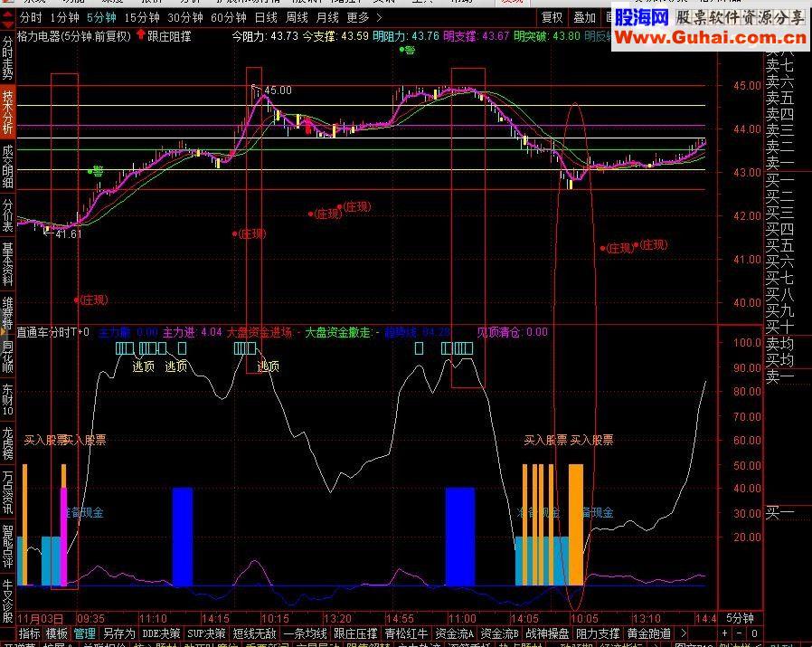
Task: Click the 复权 button
Action: (x=552, y=17)
